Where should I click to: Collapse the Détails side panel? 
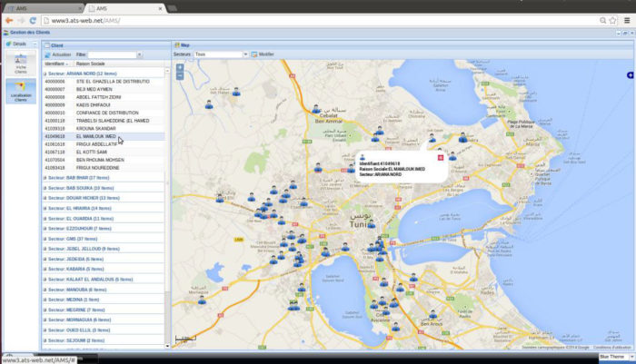click(35, 44)
